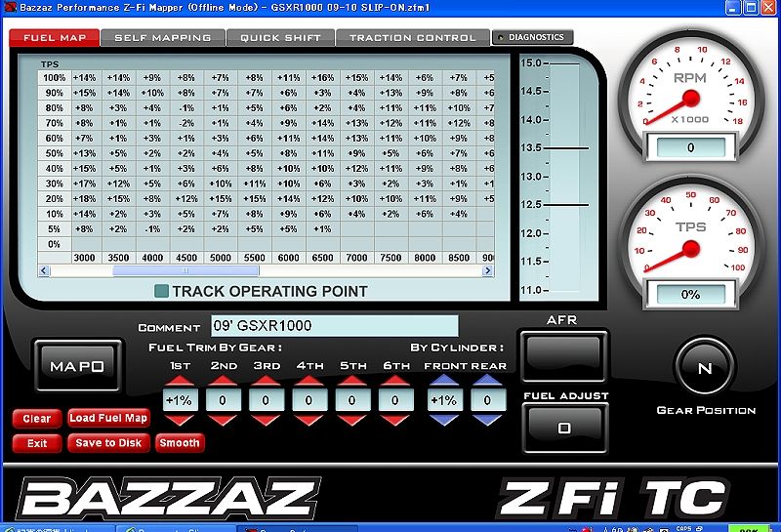Increase 3rd gear fuel trim with up arrow
Screen dimensions: 781x532
coord(266,381)
